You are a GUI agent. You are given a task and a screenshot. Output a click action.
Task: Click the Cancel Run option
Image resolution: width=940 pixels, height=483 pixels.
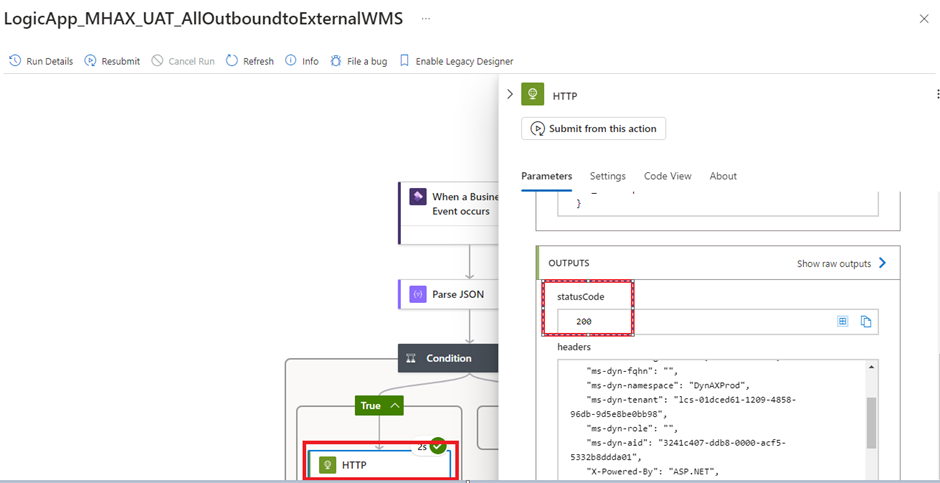pyautogui.click(x=183, y=61)
